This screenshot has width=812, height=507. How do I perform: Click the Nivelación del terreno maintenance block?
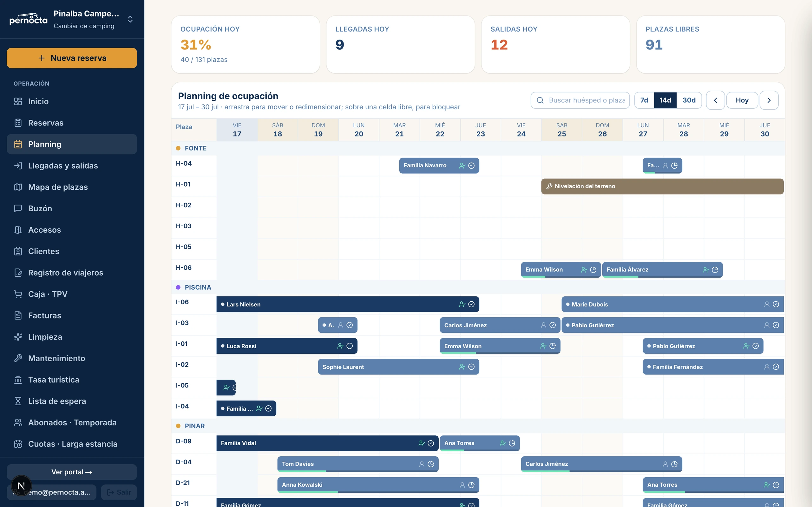click(x=662, y=186)
